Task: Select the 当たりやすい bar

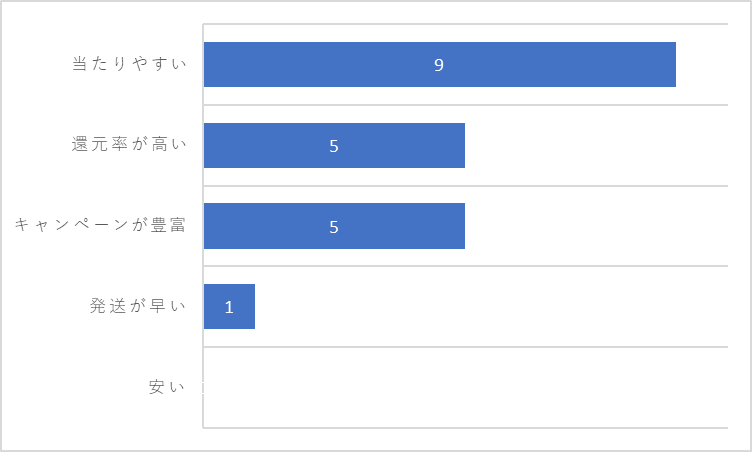Action: pyautogui.click(x=440, y=64)
